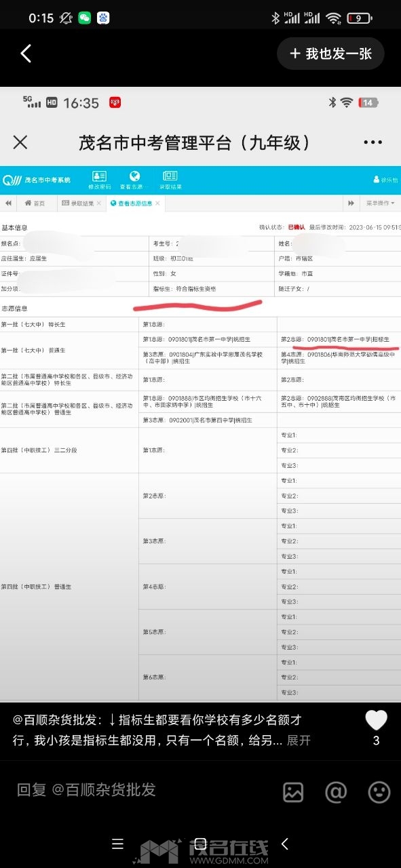Switch to the 录取结果 tab
This screenshot has width=401, height=868.
[80, 203]
